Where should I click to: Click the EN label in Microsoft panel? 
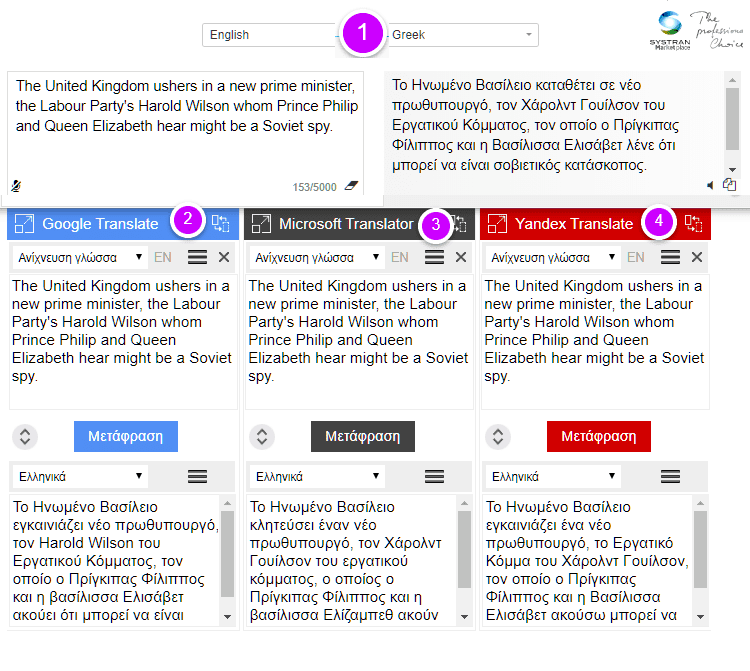[x=399, y=257]
